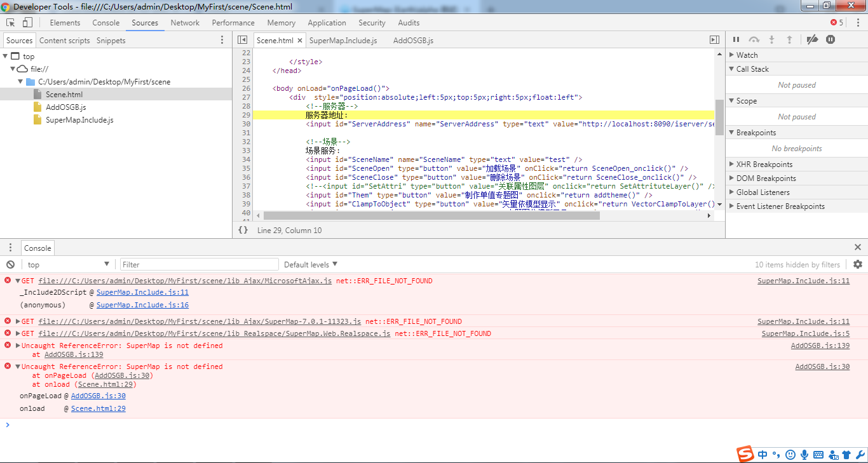Collapse the top frame node
This screenshot has height=463, width=868.
[x=6, y=56]
